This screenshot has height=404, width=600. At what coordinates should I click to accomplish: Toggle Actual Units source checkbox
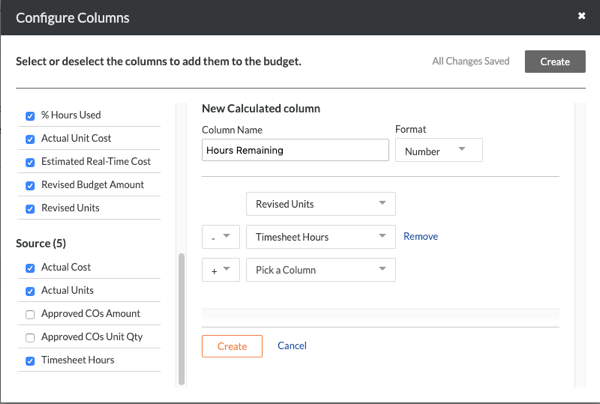coord(30,292)
